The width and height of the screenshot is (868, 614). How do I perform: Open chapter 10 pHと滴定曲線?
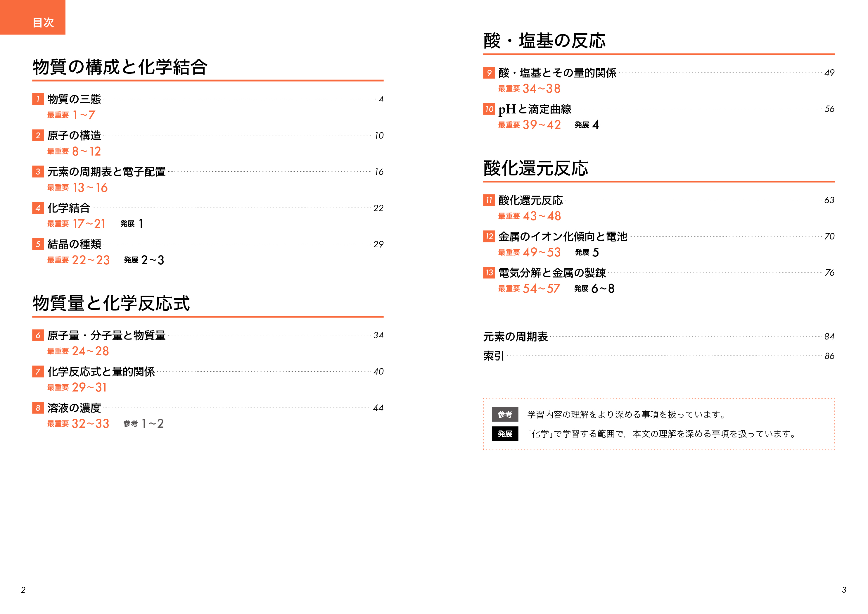[535, 109]
